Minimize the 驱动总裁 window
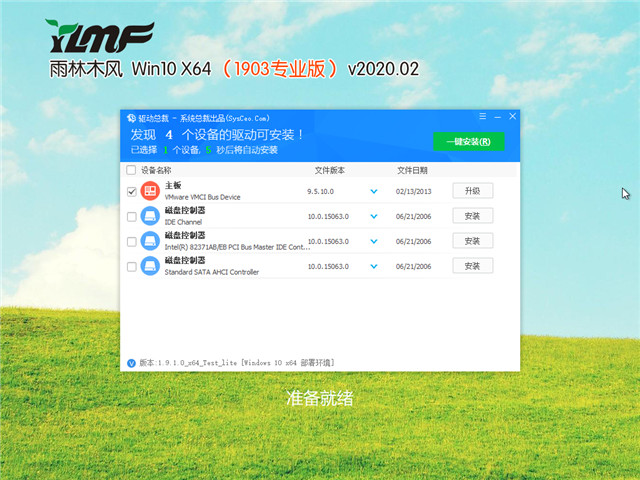The image size is (640, 480). (x=497, y=117)
